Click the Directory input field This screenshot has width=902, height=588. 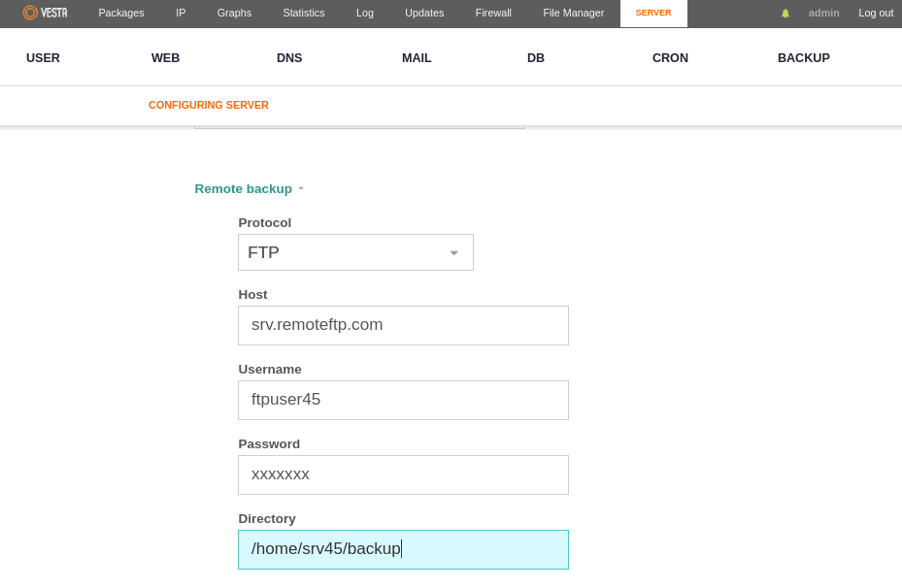coord(403,549)
